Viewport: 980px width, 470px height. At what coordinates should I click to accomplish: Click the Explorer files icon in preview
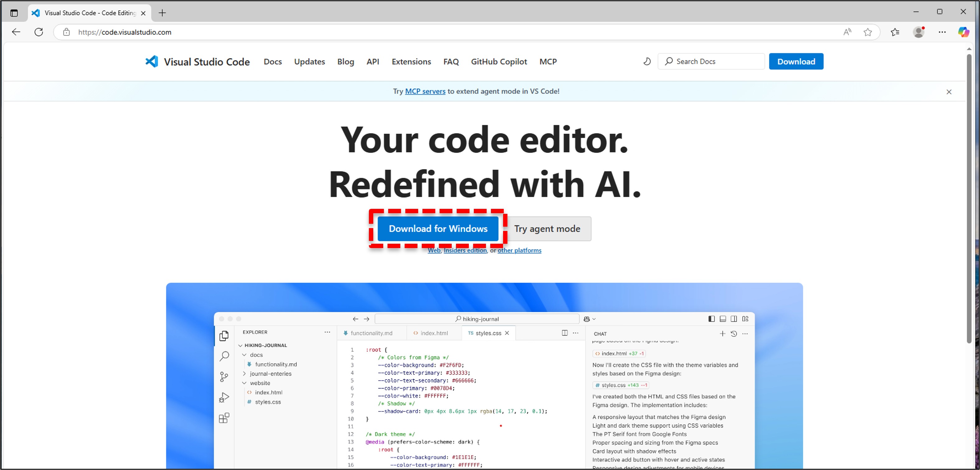pos(224,336)
